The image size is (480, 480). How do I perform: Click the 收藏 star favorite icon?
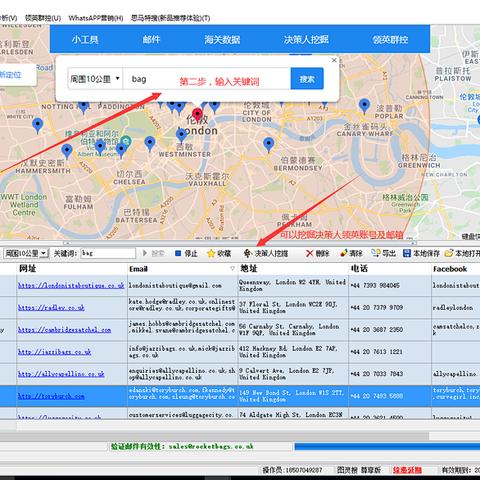click(x=211, y=253)
